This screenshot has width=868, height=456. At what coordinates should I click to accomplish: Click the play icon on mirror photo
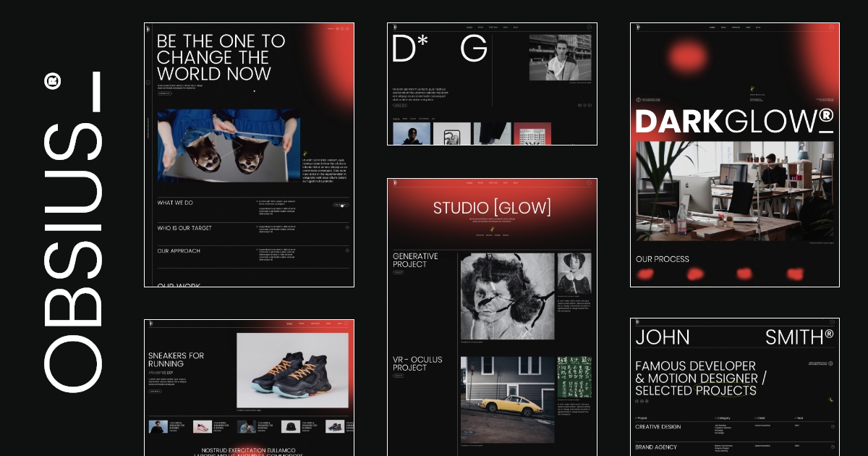coord(237,145)
